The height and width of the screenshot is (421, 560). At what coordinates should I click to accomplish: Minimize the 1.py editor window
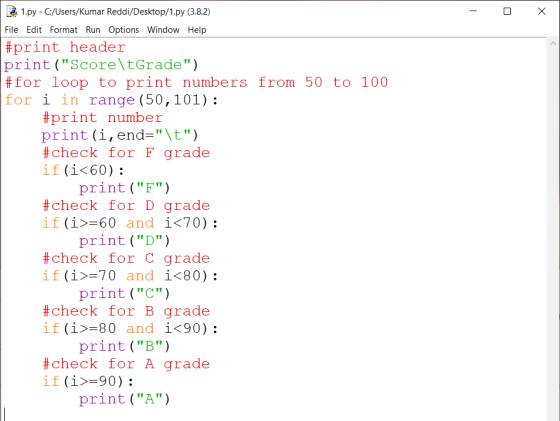(x=473, y=11)
